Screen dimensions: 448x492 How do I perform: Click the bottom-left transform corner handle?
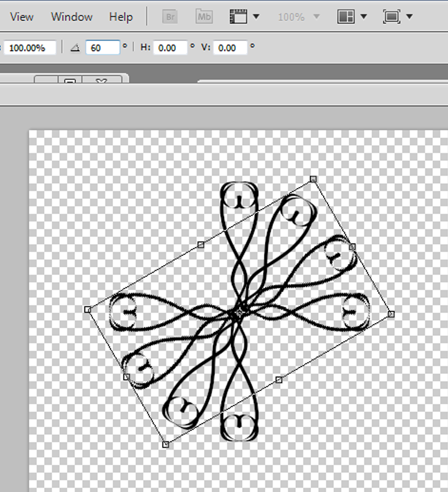pos(166,444)
